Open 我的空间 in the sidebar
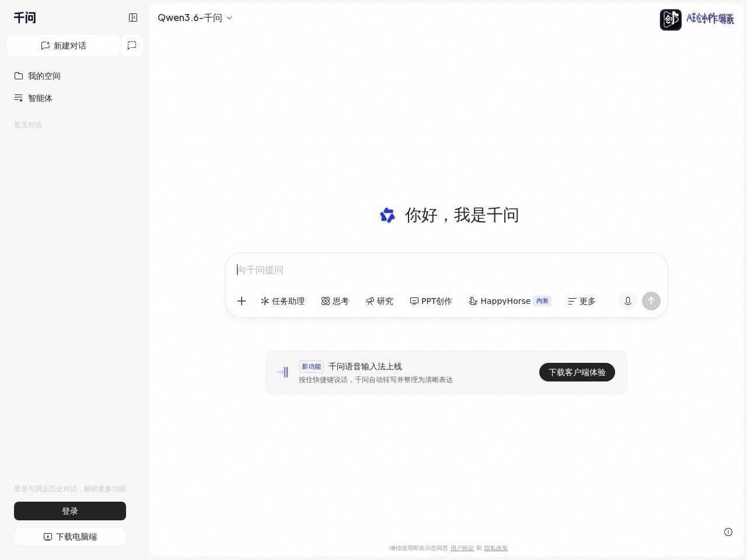The image size is (747, 560). (x=37, y=76)
